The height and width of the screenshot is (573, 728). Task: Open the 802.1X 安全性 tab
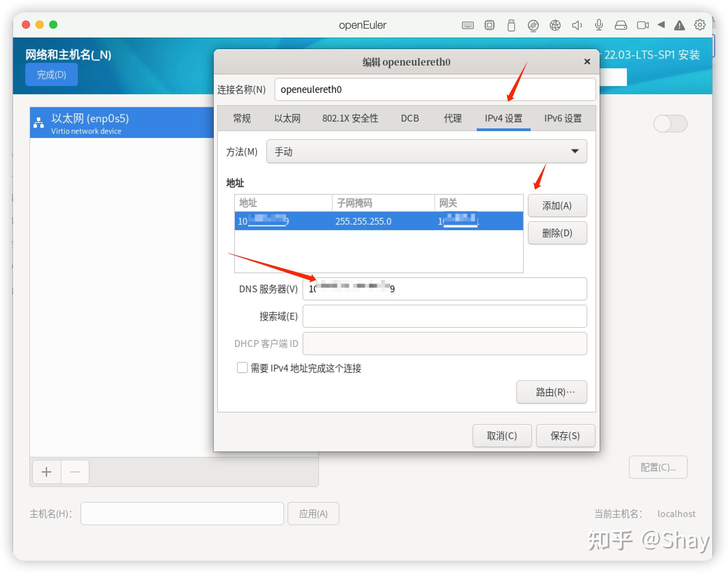tap(350, 118)
